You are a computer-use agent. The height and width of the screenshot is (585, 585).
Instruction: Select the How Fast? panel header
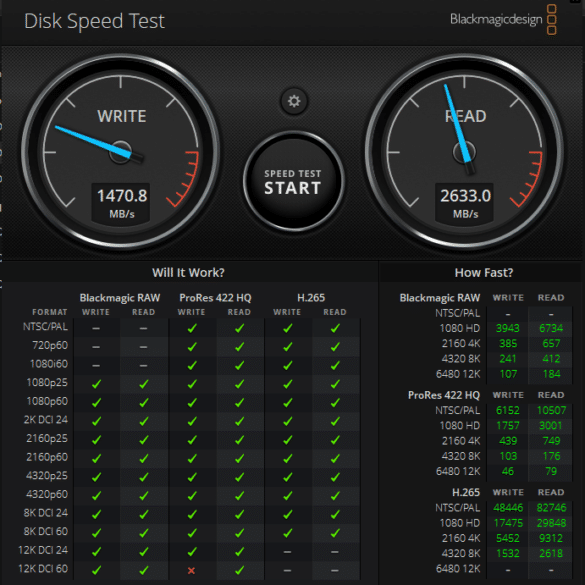(x=484, y=273)
